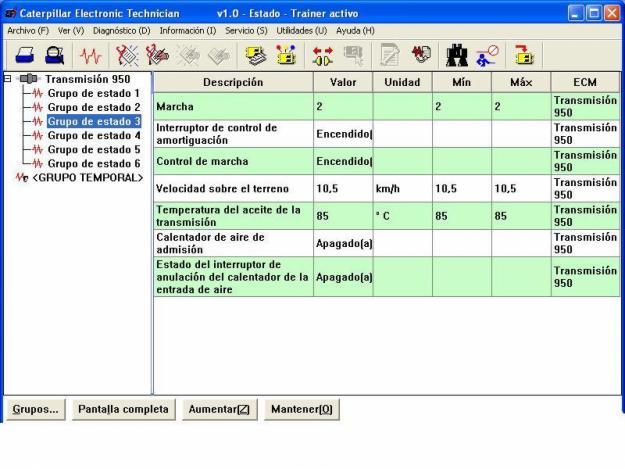Click the greyed logged events icon
Viewport: 625px width, 469px height.
tap(219, 56)
